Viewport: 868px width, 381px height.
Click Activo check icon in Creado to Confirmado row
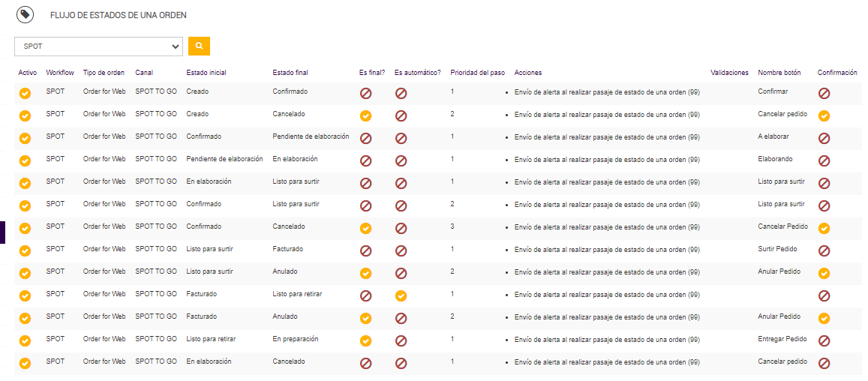pyautogui.click(x=25, y=94)
